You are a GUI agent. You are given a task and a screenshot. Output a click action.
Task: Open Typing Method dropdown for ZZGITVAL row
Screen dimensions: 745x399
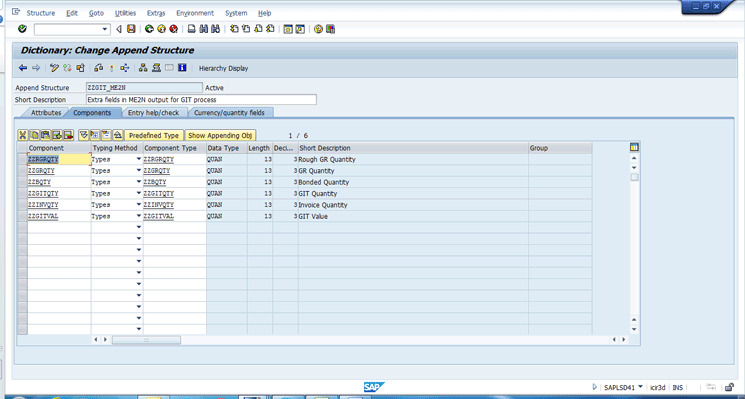coord(139,216)
